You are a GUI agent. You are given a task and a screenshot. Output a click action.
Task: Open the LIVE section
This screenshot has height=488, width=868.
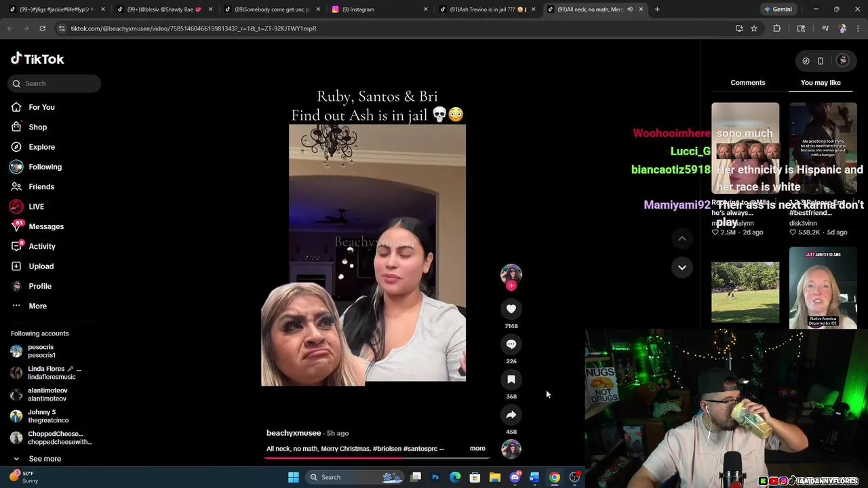pyautogui.click(x=36, y=207)
